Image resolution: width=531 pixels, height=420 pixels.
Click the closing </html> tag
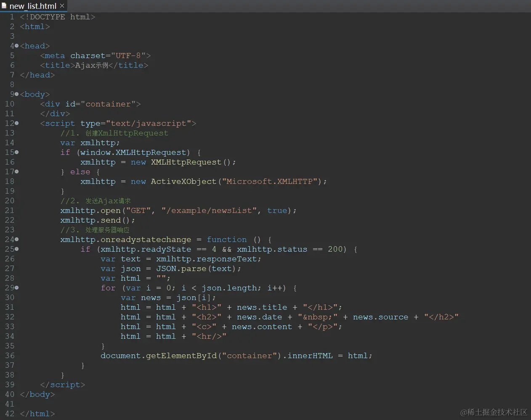tap(37, 414)
